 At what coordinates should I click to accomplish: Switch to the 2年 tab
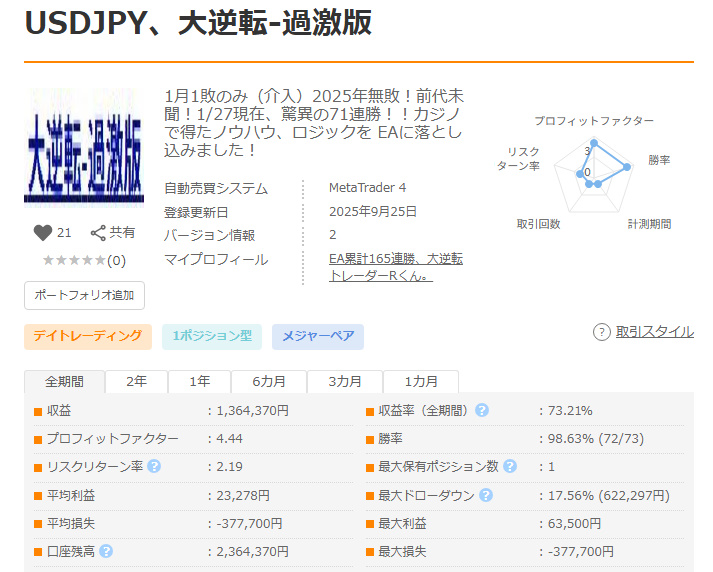pos(136,381)
